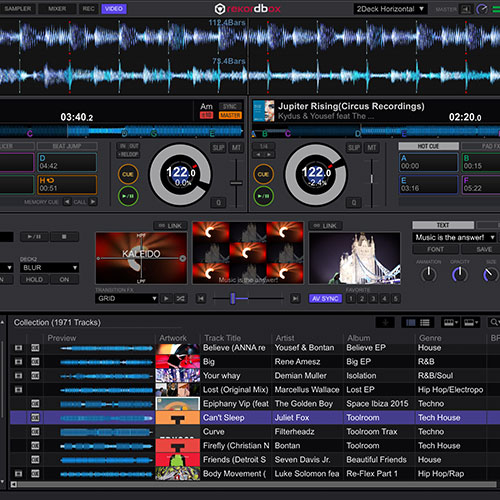
Task: Enable deck 1 SLIP mode
Action: pos(218,148)
